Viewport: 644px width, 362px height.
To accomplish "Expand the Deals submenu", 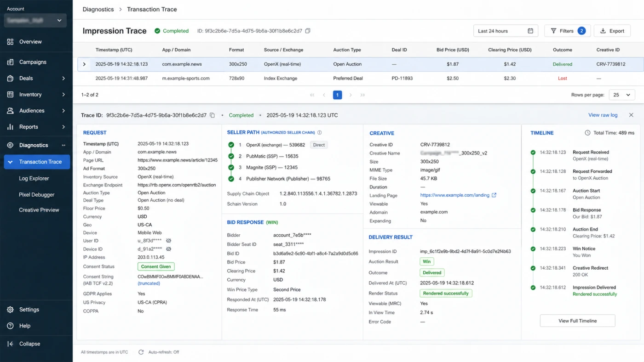I will pos(63,79).
